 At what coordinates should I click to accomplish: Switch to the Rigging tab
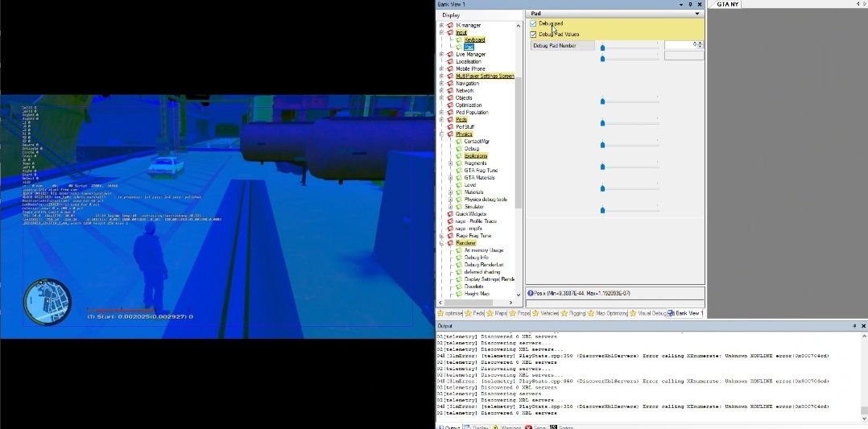[572, 313]
